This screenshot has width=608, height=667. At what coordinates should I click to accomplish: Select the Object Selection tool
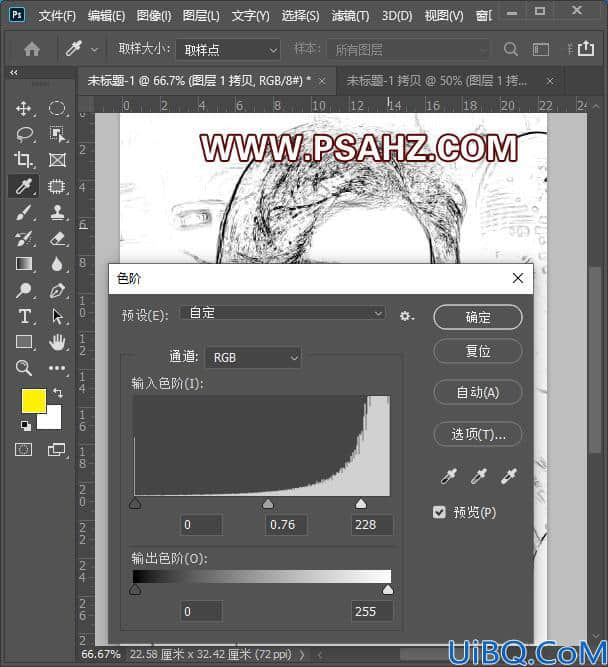coord(57,134)
